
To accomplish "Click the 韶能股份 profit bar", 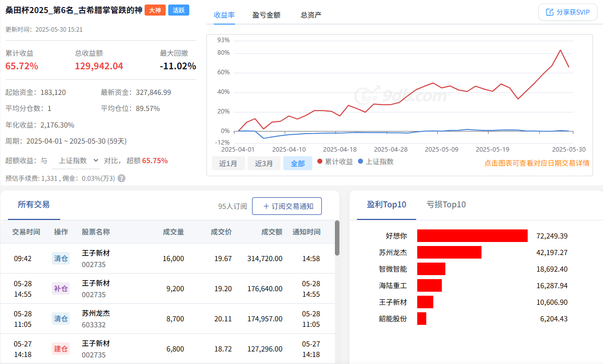I will pyautogui.click(x=422, y=318).
